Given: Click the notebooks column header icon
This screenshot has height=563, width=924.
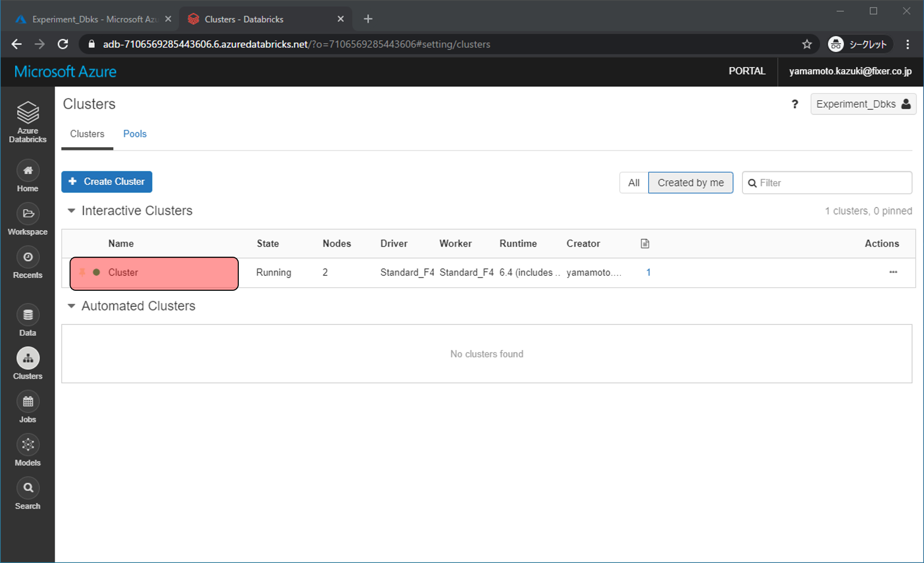Looking at the screenshot, I should coord(645,244).
